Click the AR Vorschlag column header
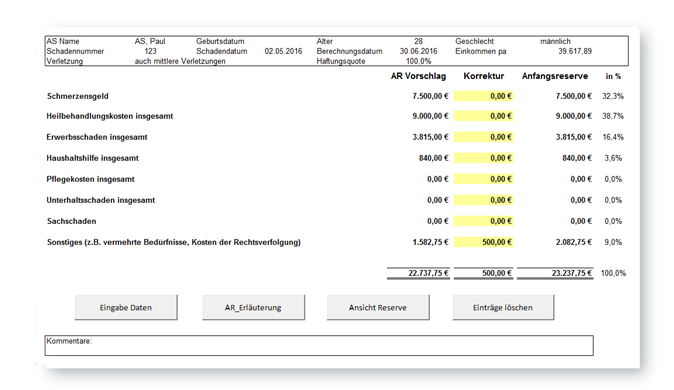The image size is (674, 390). (x=418, y=76)
